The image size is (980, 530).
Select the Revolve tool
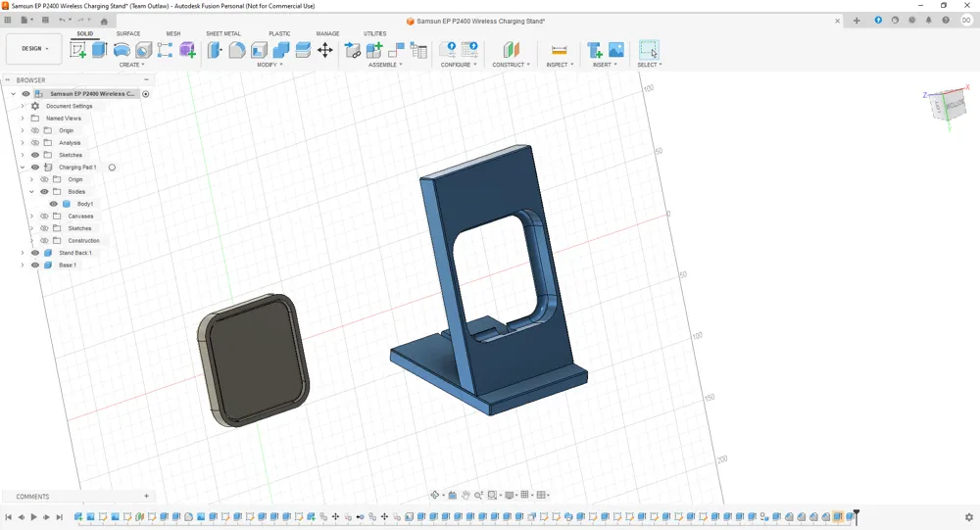point(122,50)
